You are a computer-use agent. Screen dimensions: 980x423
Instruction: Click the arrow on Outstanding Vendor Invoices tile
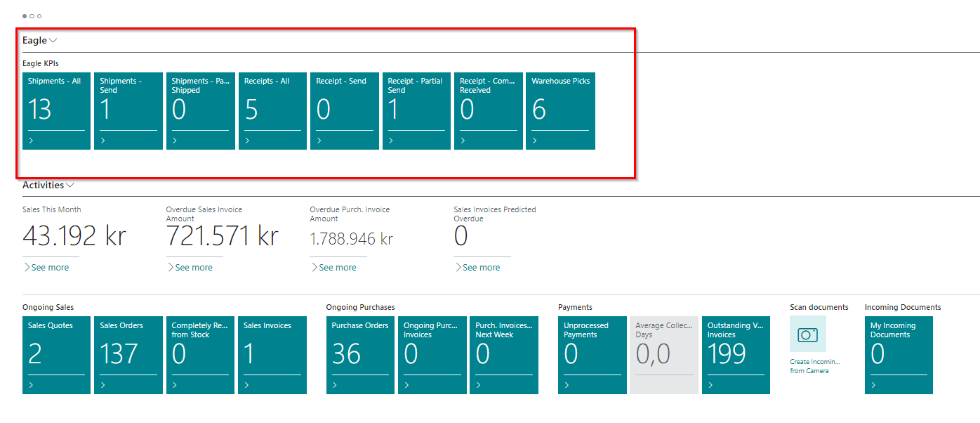pyautogui.click(x=710, y=385)
